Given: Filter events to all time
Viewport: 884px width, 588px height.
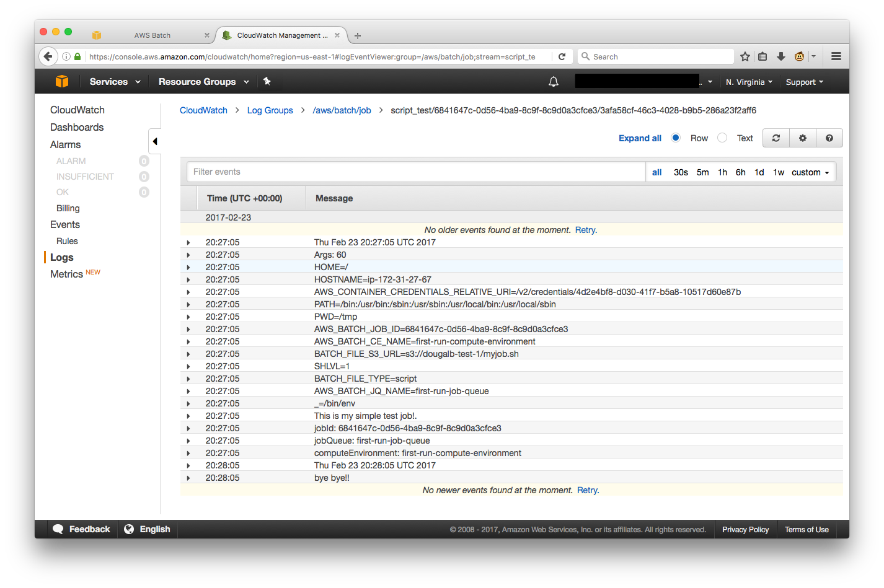Looking at the screenshot, I should tap(657, 172).
